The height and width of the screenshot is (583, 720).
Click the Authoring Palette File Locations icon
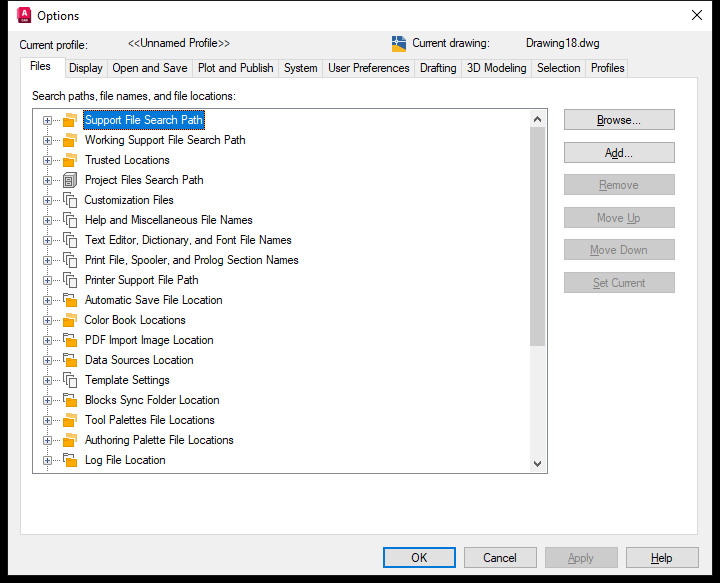click(x=70, y=440)
